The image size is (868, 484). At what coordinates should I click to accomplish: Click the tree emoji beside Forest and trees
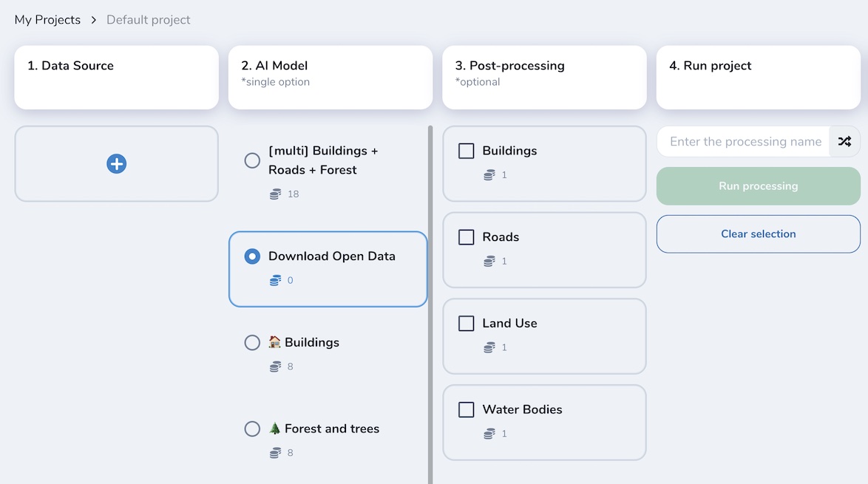277,428
